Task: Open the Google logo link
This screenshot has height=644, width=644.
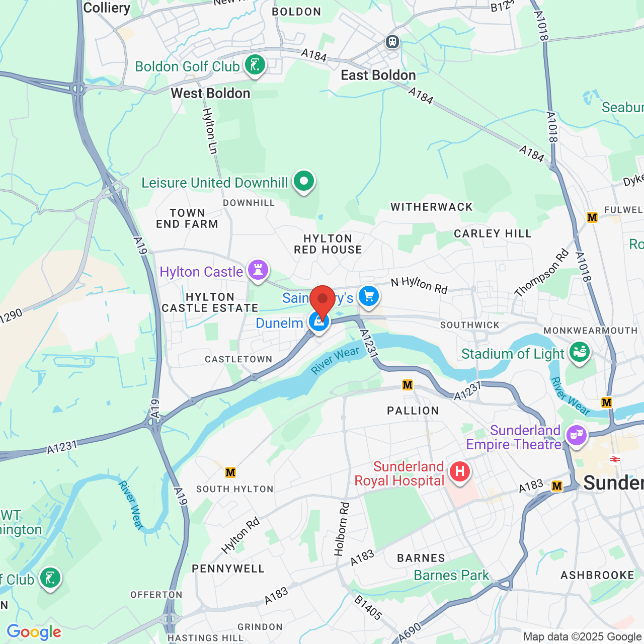Action: click(x=34, y=632)
